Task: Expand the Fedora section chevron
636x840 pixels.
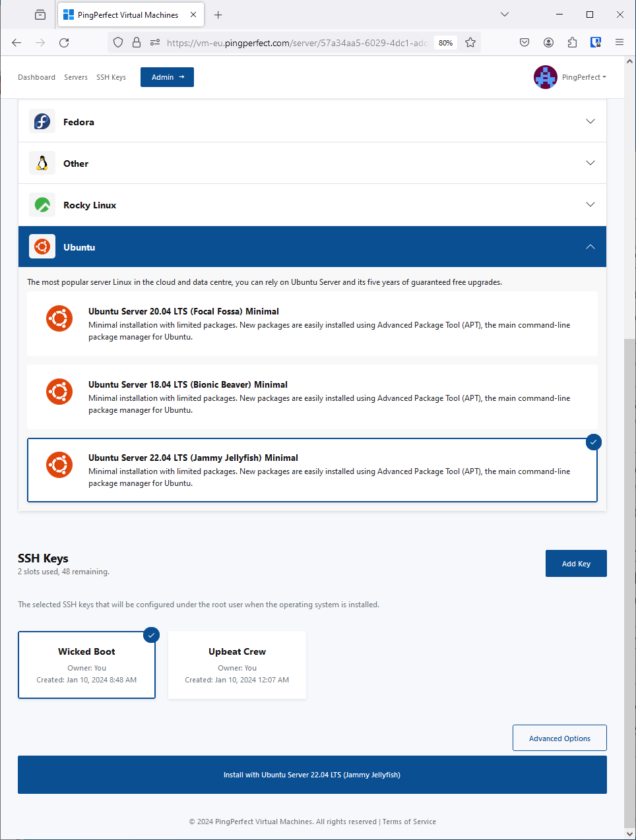Action: pyautogui.click(x=590, y=122)
